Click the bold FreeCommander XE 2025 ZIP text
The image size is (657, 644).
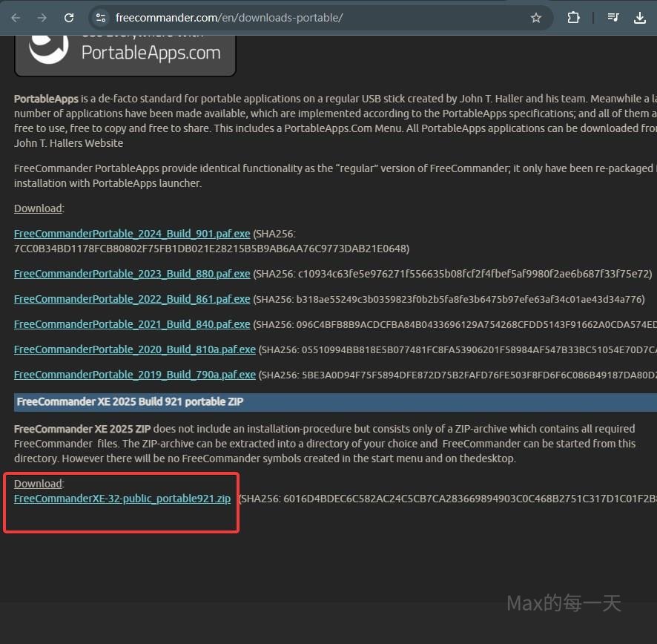82,429
